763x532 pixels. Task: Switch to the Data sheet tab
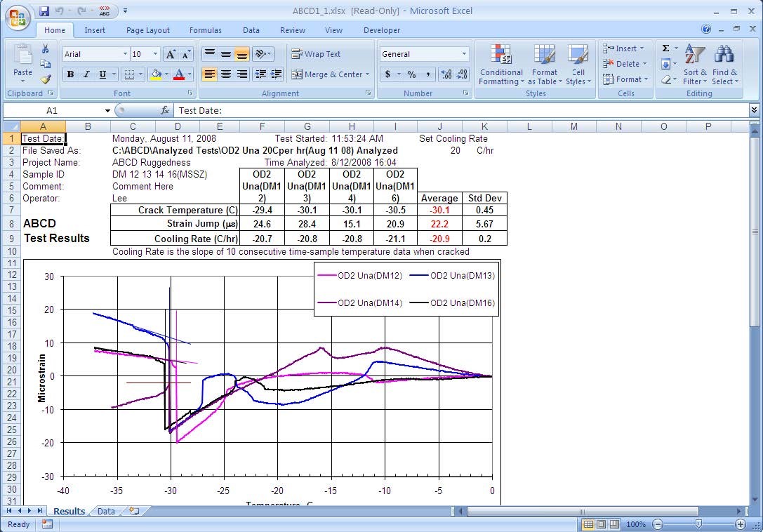[x=106, y=512]
